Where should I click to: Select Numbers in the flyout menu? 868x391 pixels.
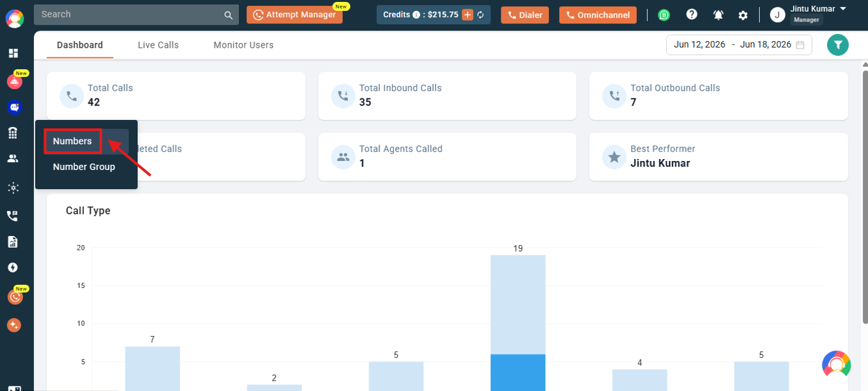tap(72, 141)
